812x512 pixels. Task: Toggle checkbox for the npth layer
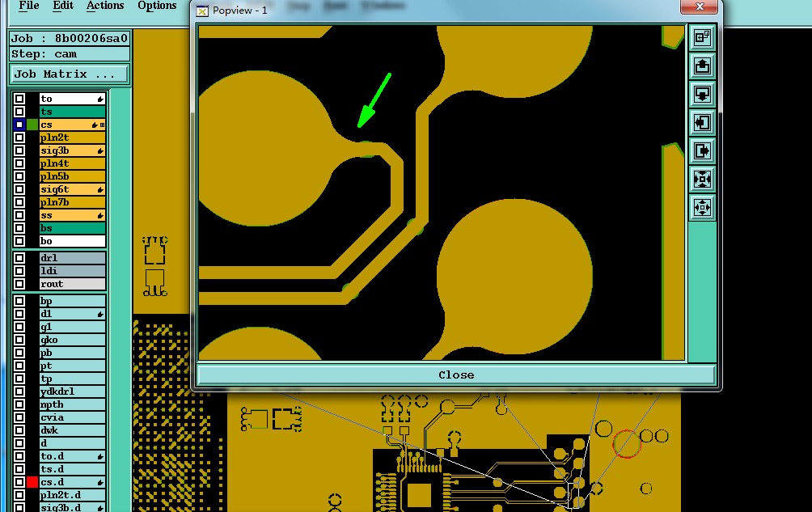coord(19,404)
